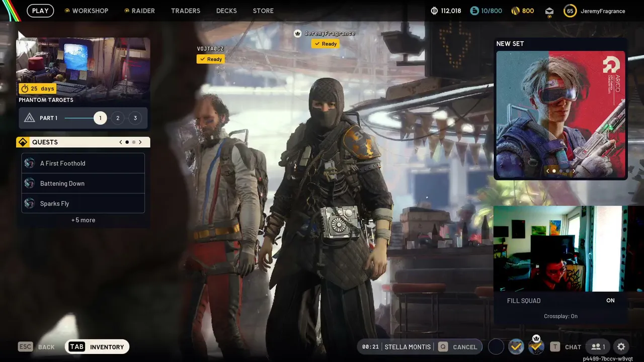Open the squad members icon showing 1
The image size is (644, 362).
click(x=598, y=347)
